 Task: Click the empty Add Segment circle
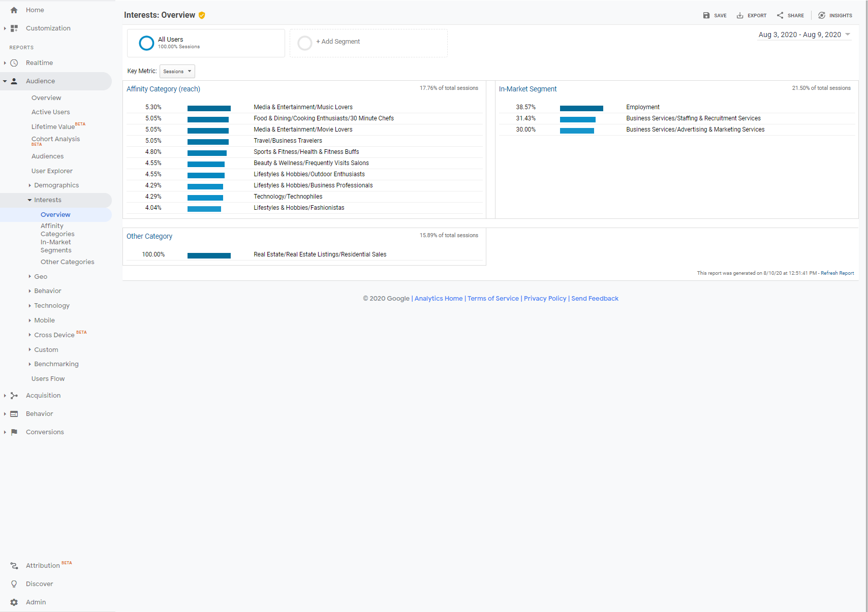[x=305, y=43]
